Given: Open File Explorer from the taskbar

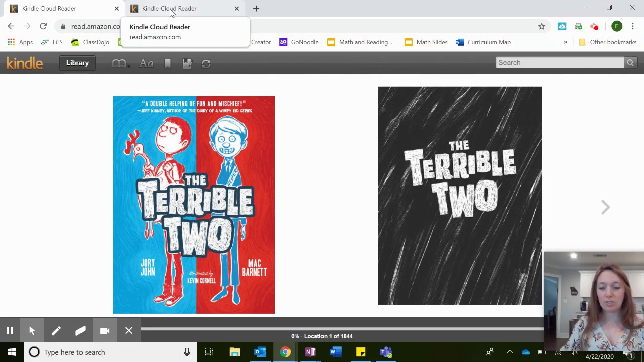Looking at the screenshot, I should (x=235, y=352).
